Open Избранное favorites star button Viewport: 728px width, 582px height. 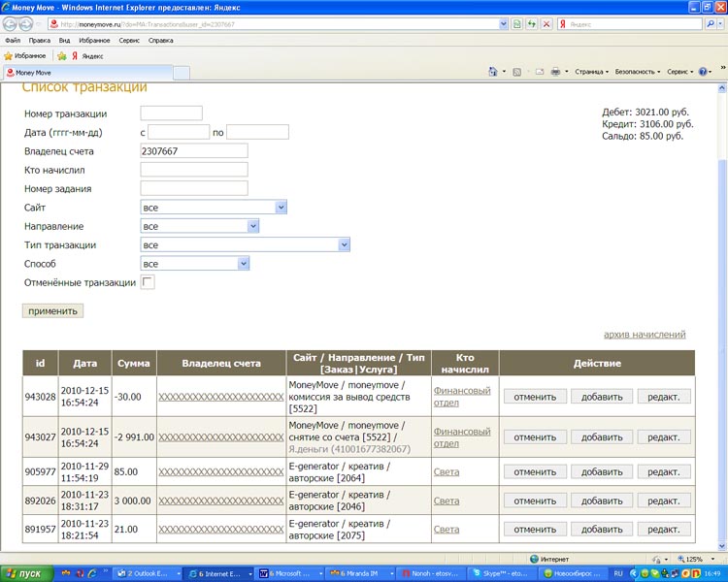pyautogui.click(x=25, y=55)
